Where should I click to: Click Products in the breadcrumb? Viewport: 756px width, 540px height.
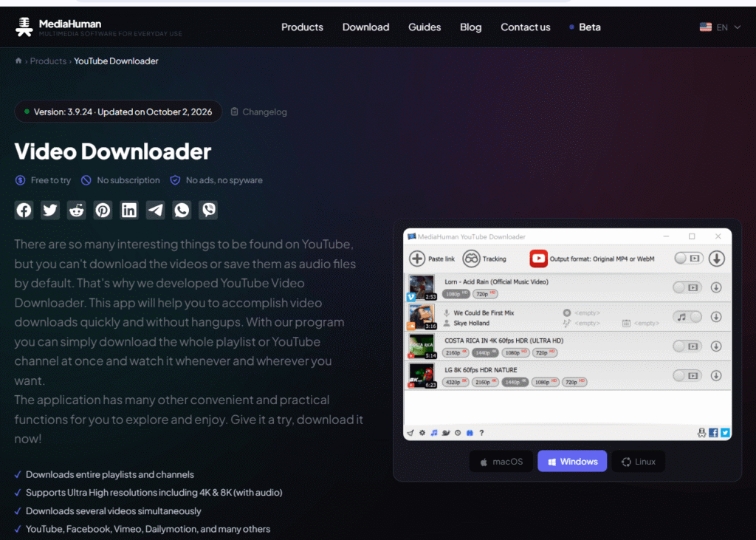pos(48,61)
